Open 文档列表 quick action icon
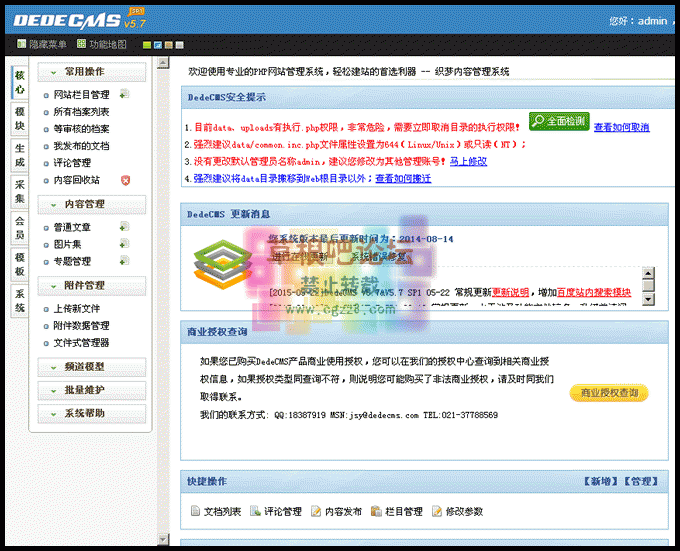The width and height of the screenshot is (680, 551). point(195,511)
